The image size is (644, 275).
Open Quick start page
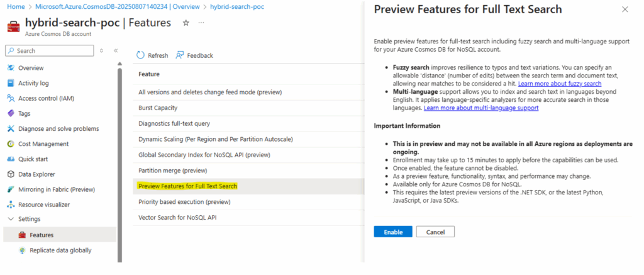point(33,159)
